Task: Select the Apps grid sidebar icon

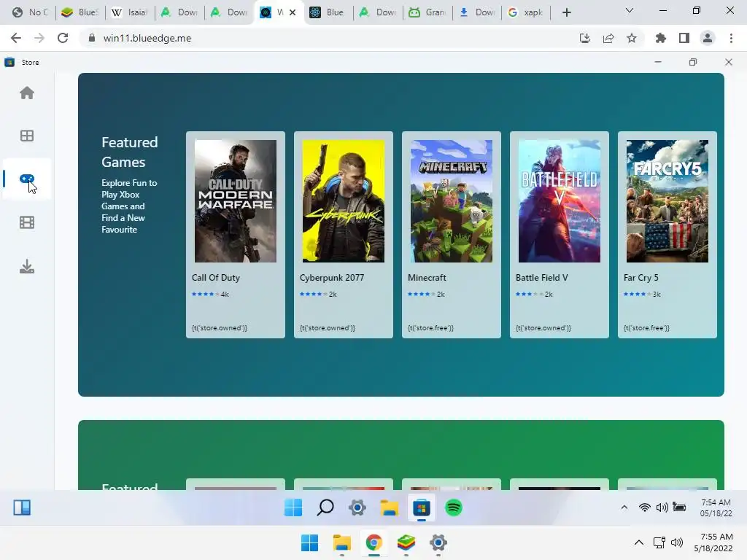Action: pos(27,136)
